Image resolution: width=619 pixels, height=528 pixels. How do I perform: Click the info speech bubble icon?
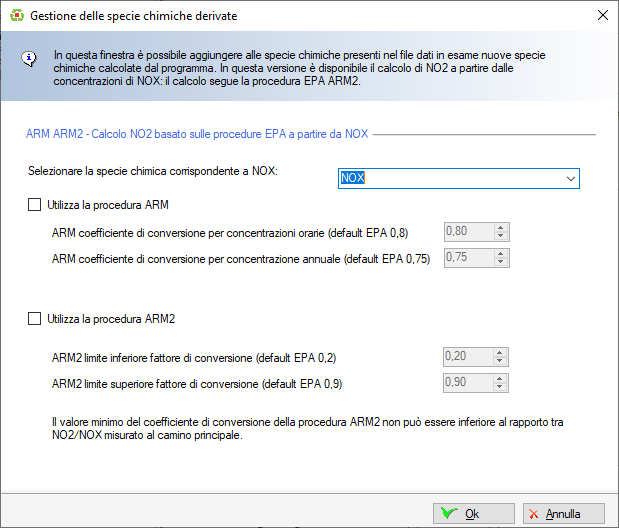29,59
